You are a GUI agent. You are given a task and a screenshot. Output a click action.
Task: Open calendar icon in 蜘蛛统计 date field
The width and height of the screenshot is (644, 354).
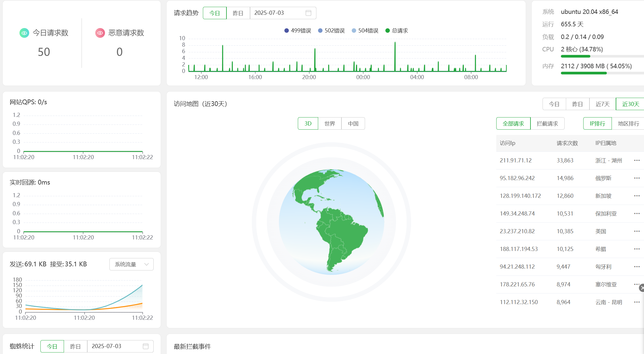pos(146,346)
